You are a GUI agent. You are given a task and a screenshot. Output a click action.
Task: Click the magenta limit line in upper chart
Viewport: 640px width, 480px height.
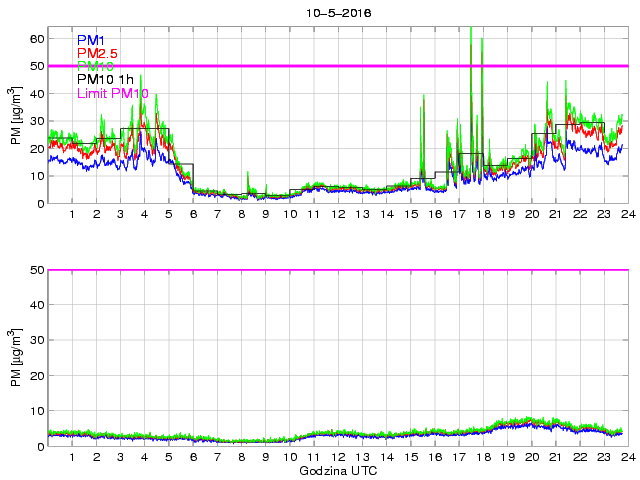pyautogui.click(x=300, y=66)
